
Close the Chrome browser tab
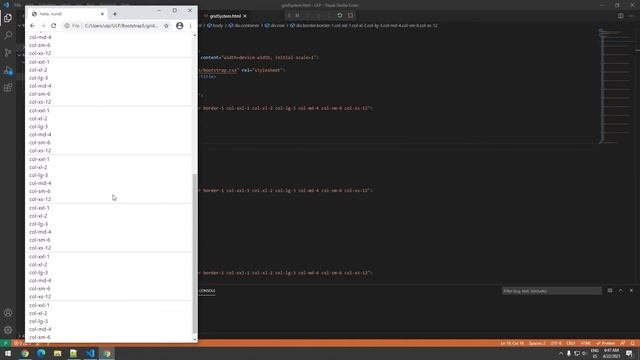102,14
